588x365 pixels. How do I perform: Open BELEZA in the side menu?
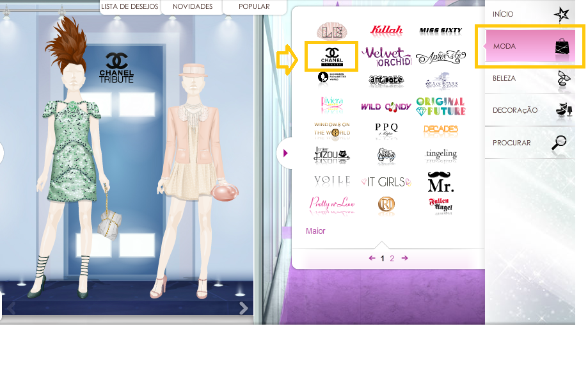tap(530, 78)
